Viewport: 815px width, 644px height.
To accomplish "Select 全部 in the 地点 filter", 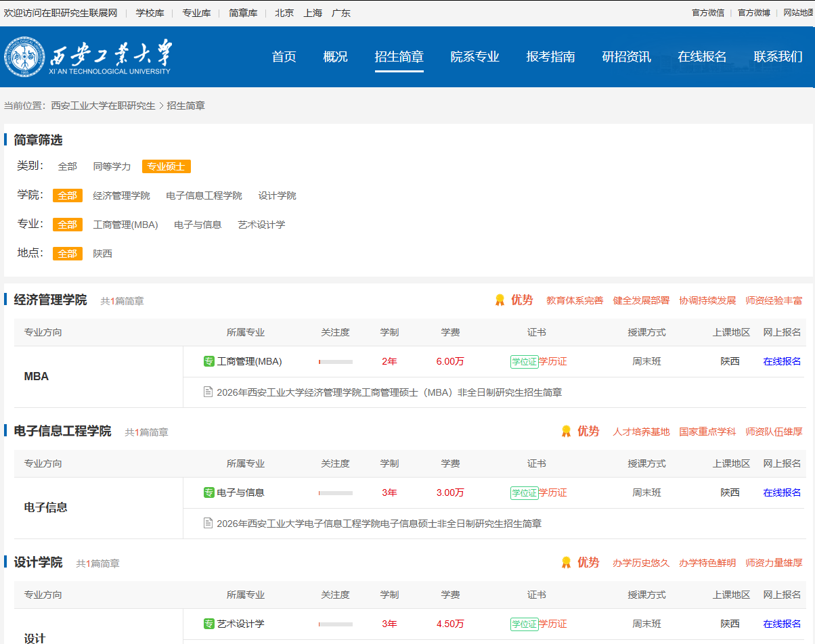I will coord(68,254).
